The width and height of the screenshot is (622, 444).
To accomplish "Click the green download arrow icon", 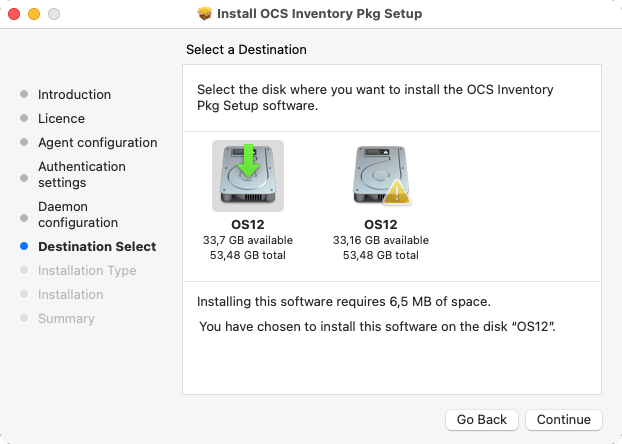I will (248, 161).
